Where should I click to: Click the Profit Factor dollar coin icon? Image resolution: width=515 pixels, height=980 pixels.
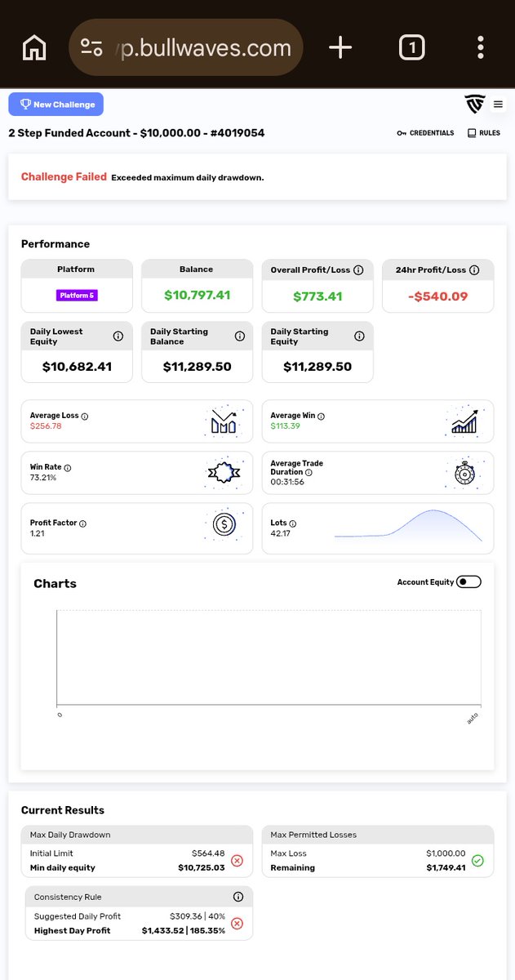click(x=224, y=524)
